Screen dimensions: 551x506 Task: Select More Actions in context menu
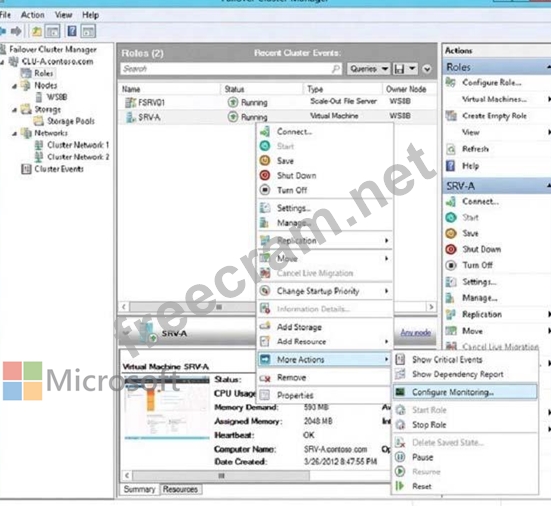click(x=324, y=359)
